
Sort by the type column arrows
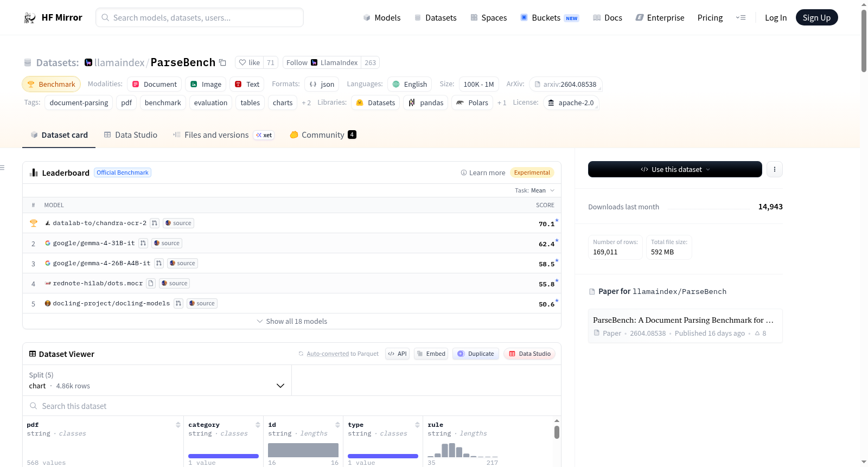pyautogui.click(x=417, y=425)
